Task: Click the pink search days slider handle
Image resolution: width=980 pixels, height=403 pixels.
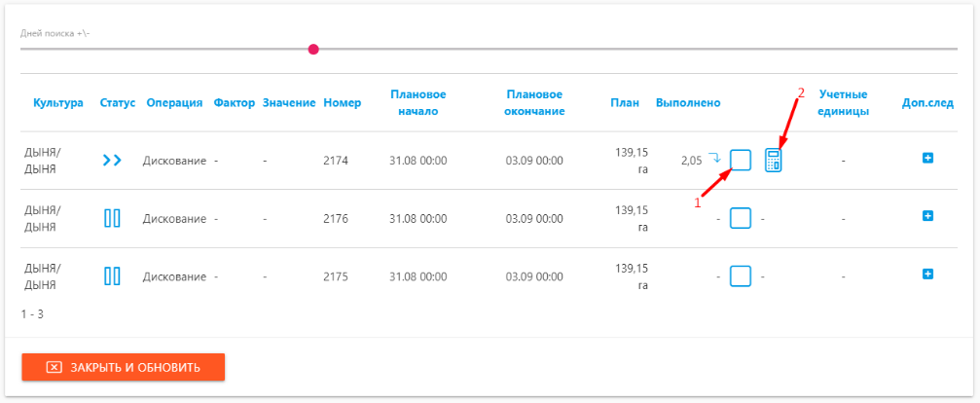Action: point(313,50)
